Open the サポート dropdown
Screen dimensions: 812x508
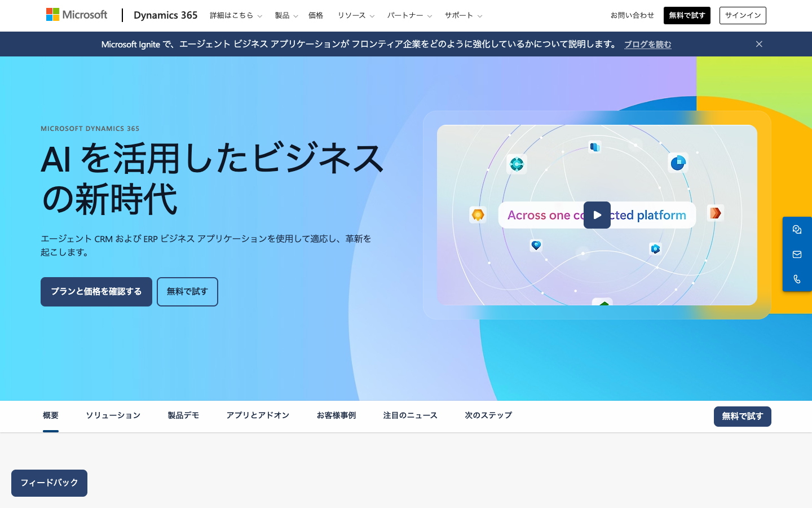click(x=463, y=16)
